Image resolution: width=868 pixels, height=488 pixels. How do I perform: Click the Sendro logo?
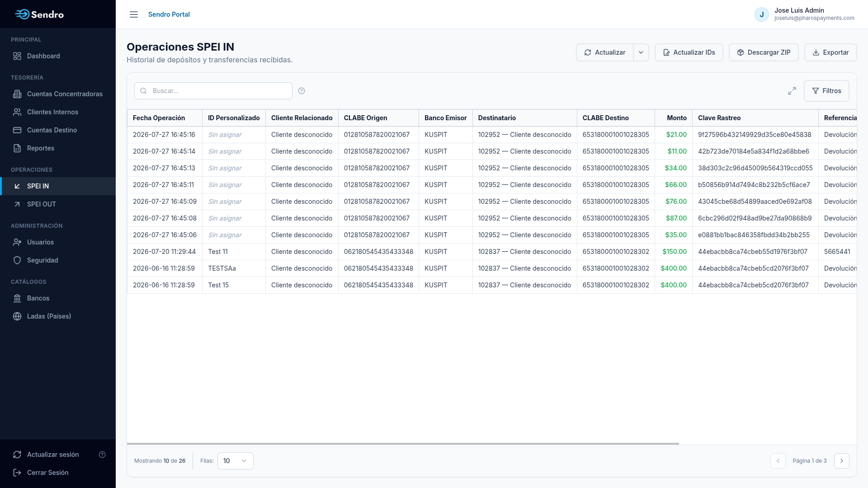39,14
